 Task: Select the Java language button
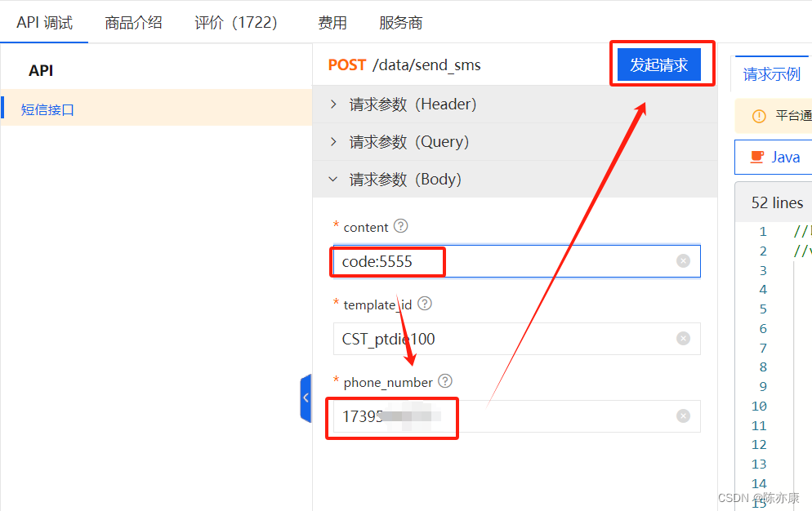pyautogui.click(x=774, y=157)
